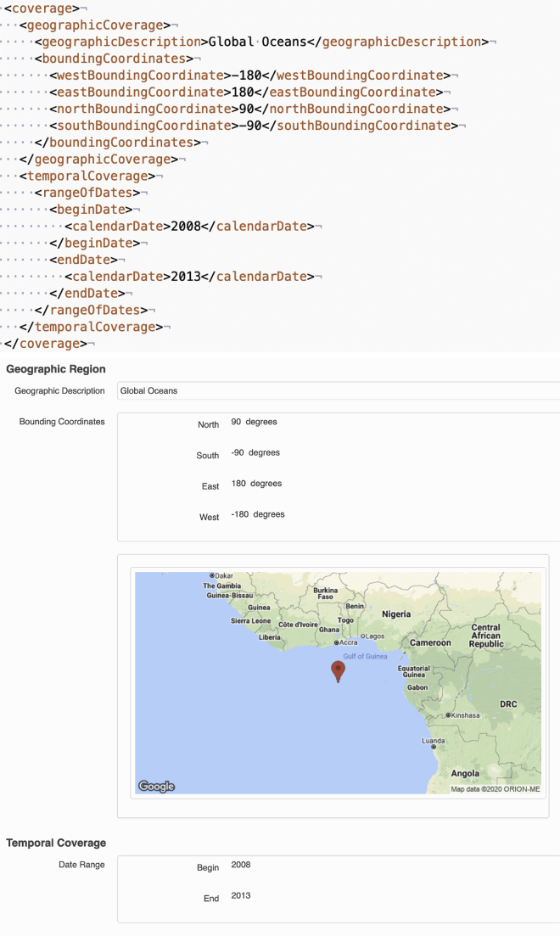Click the Lagos city marker on the map
The image size is (560, 936).
[x=362, y=636]
